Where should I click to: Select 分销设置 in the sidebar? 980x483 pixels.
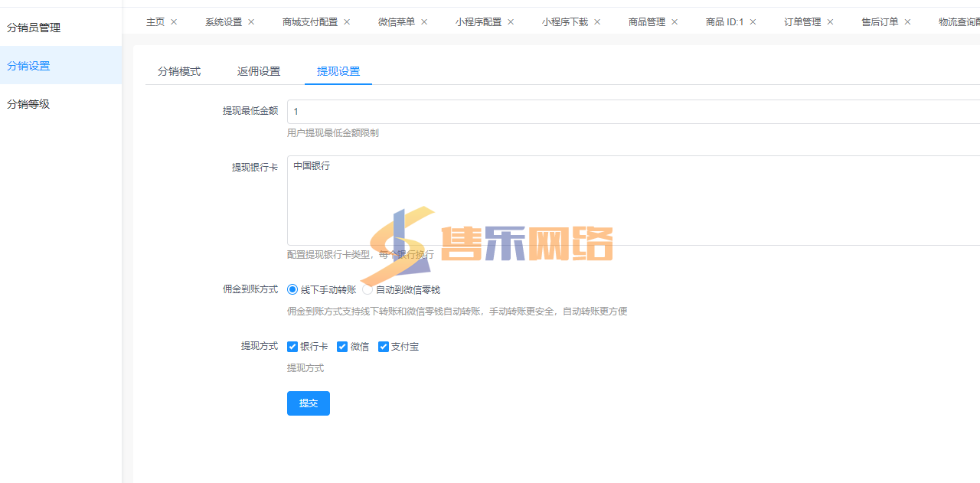[60, 66]
